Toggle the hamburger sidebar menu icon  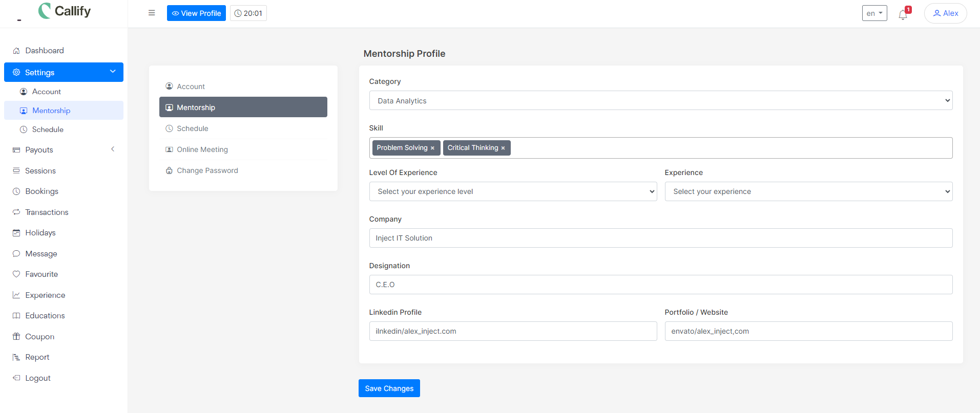(152, 13)
